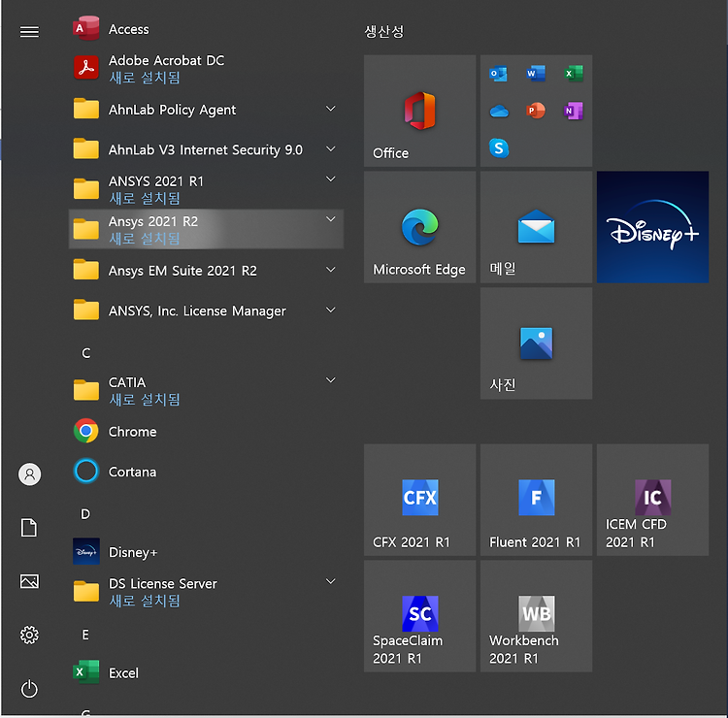Open the Disney+ pinned tile

click(653, 227)
